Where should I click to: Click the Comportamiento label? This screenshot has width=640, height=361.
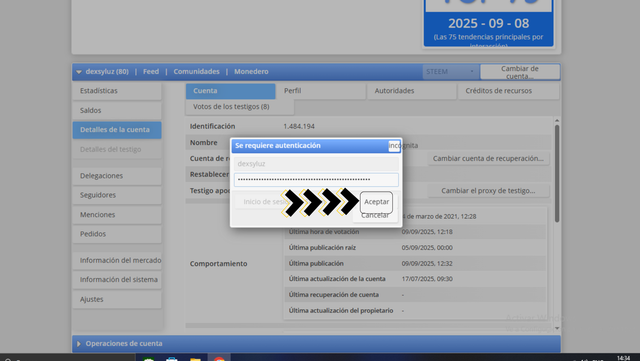(218, 264)
